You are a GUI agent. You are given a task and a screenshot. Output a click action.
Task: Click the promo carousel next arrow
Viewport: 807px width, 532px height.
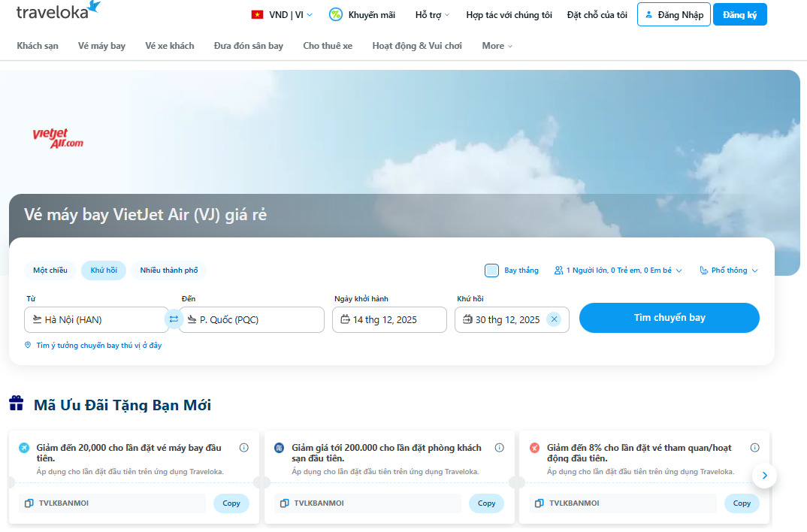[764, 476]
